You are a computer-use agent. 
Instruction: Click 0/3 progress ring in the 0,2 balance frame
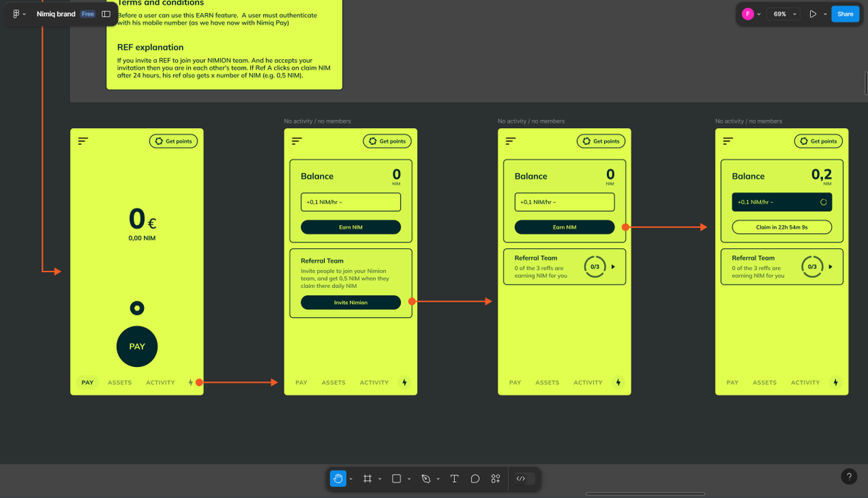point(812,267)
